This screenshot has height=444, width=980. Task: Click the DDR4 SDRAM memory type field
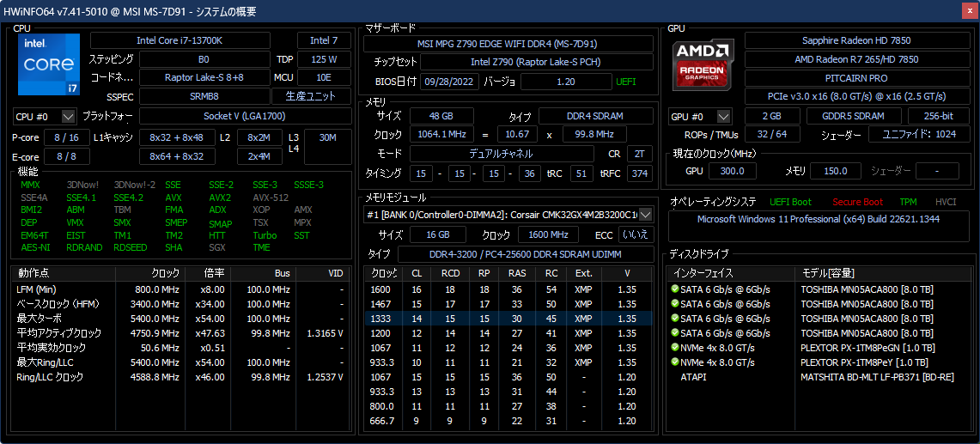(x=595, y=116)
